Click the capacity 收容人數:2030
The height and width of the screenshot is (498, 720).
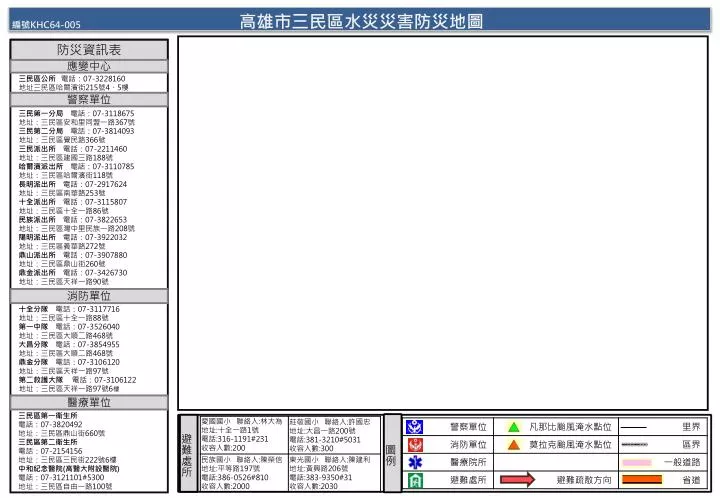[x=313, y=486]
